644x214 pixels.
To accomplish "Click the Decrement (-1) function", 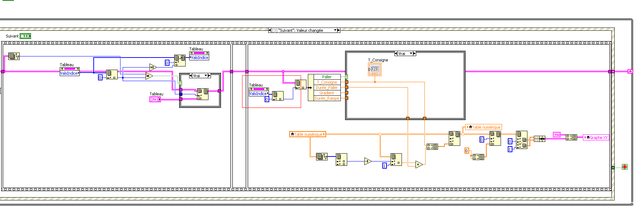I will coord(368,161).
